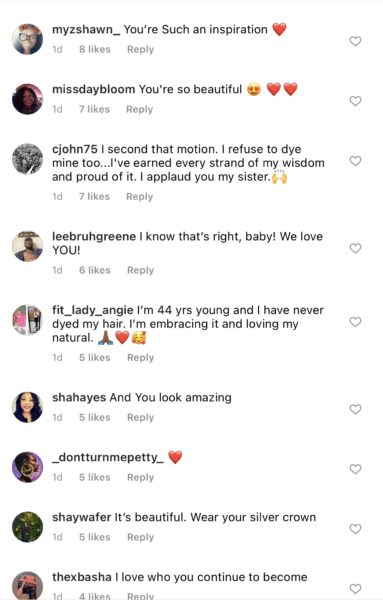View shahayes' profile picture
The height and width of the screenshot is (600, 383).
27,407
